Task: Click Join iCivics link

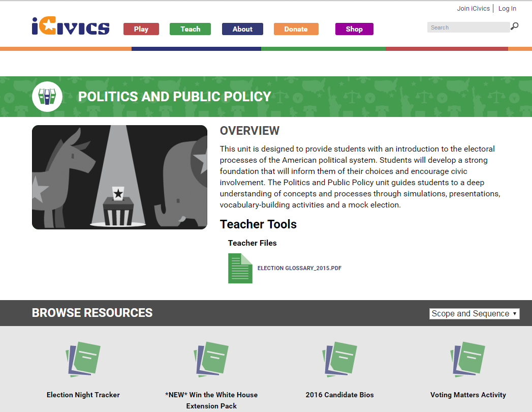Action: pyautogui.click(x=473, y=9)
